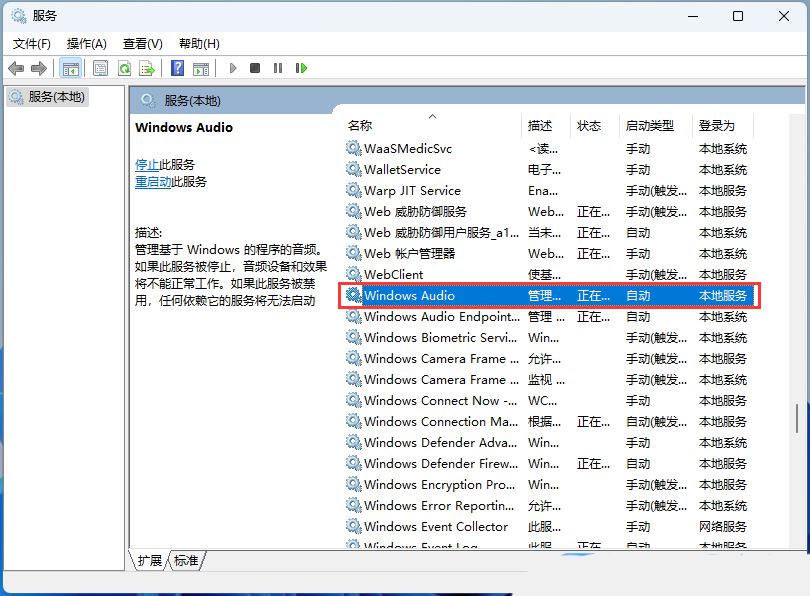
Task: Start the selected service using play icon
Action: 232,68
